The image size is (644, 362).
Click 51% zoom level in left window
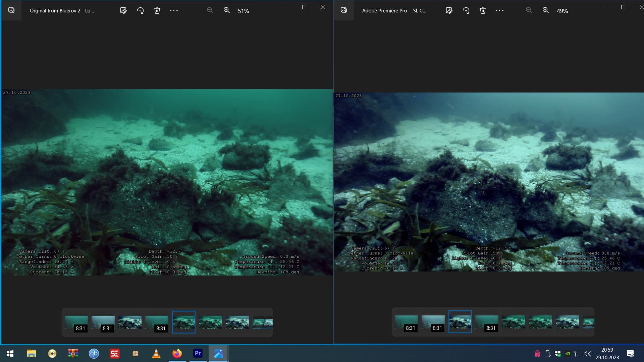[x=243, y=11]
